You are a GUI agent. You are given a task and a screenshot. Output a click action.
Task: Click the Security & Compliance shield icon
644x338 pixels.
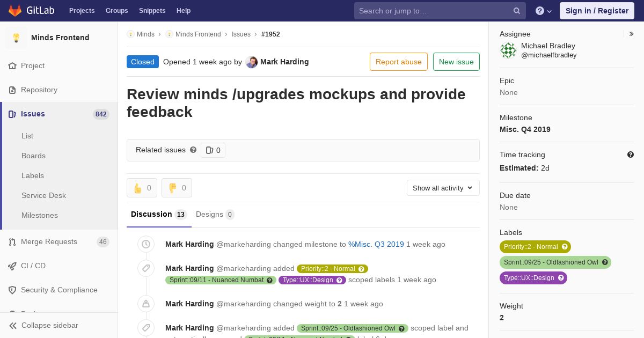[x=12, y=290]
